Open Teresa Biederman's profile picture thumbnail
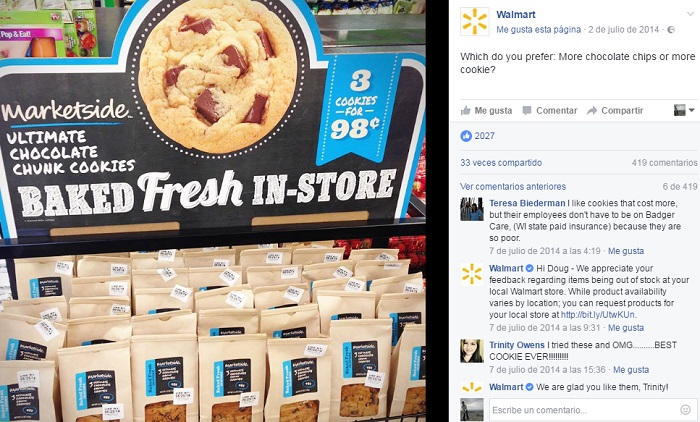Image resolution: width=700 pixels, height=422 pixels. pos(472,209)
